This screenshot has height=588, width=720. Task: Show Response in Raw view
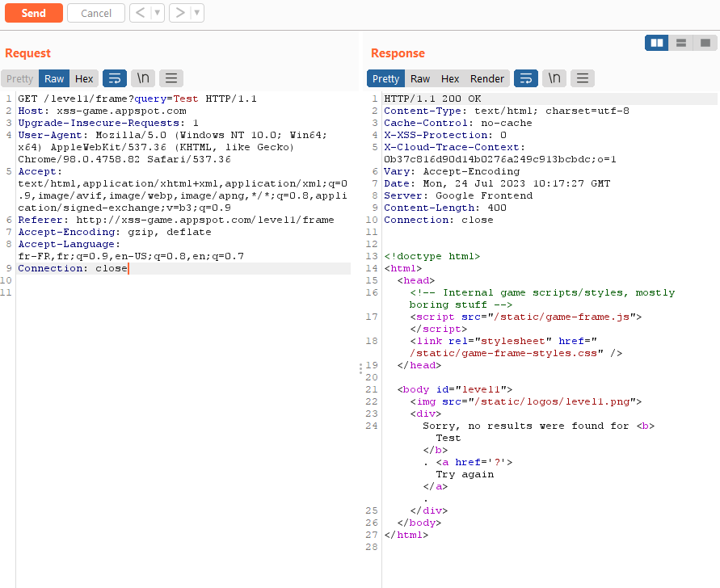(x=420, y=78)
